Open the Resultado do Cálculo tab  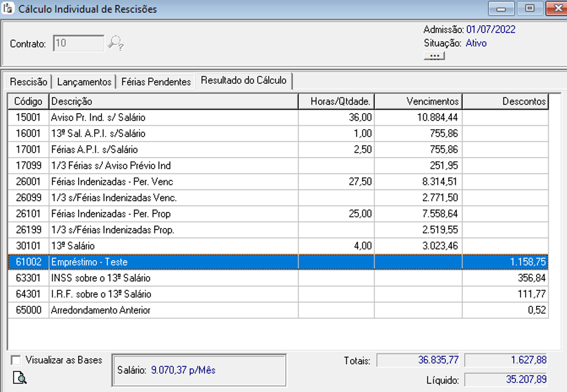243,80
